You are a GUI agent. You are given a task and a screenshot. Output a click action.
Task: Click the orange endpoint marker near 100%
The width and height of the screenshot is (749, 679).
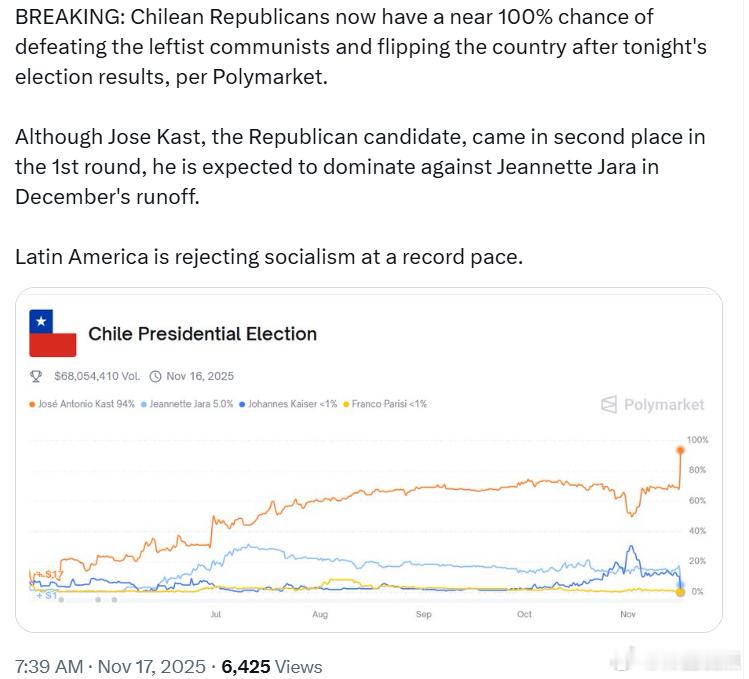click(681, 449)
